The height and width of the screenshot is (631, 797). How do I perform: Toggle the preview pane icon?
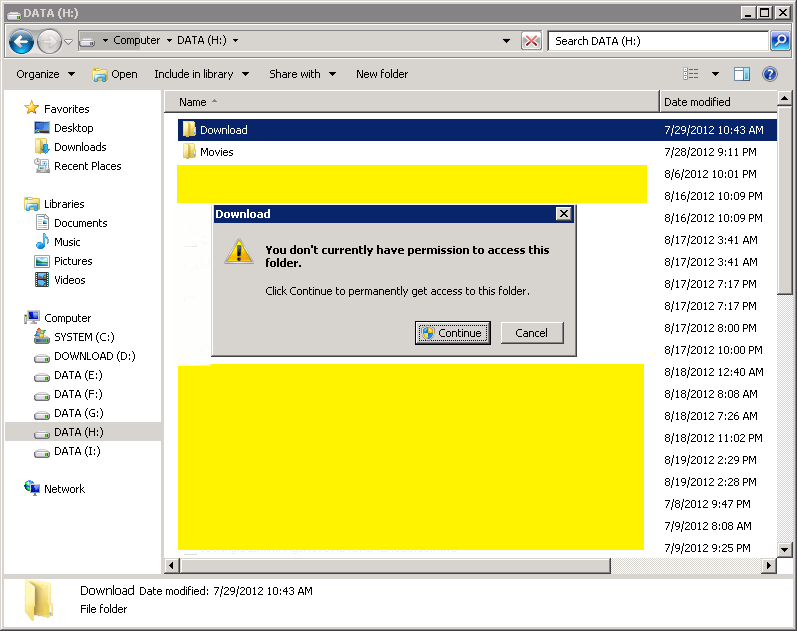tap(742, 74)
